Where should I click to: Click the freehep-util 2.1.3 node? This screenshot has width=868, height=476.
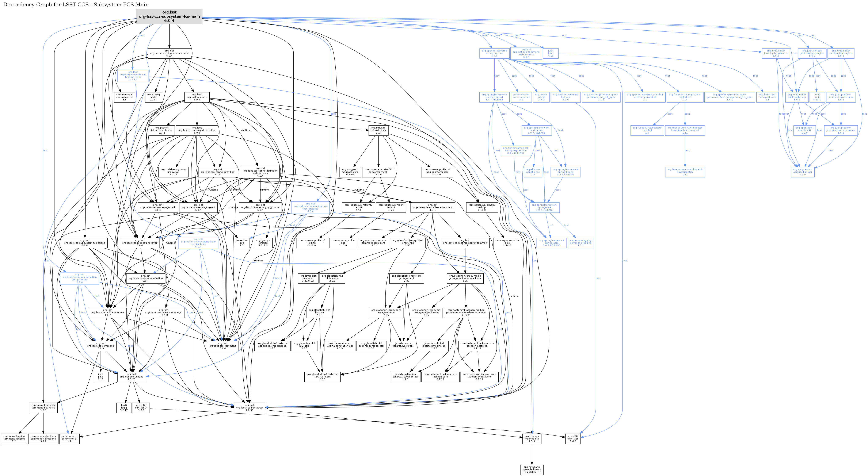(x=532, y=439)
